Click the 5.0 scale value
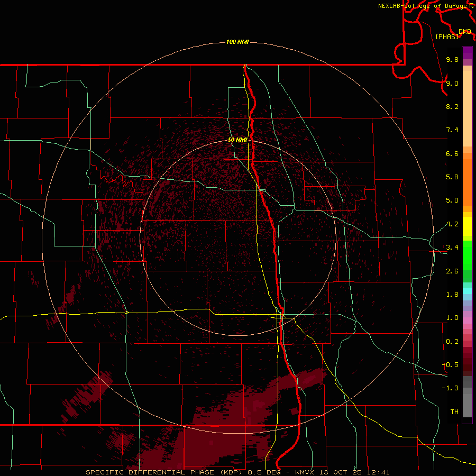 [452, 200]
